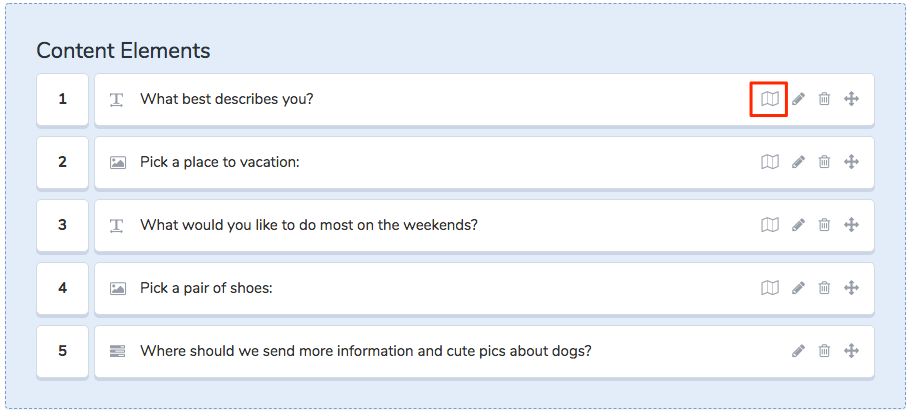This screenshot has width=913, height=414.
Task: Edit question 1 with its pencil icon
Action: pos(798,99)
